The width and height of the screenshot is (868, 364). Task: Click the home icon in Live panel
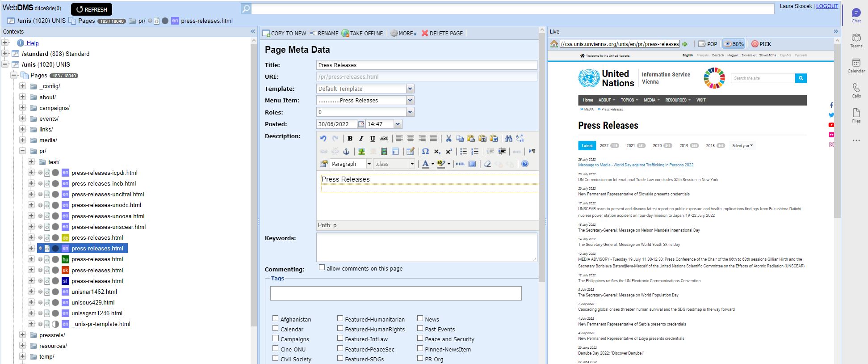[x=554, y=44]
